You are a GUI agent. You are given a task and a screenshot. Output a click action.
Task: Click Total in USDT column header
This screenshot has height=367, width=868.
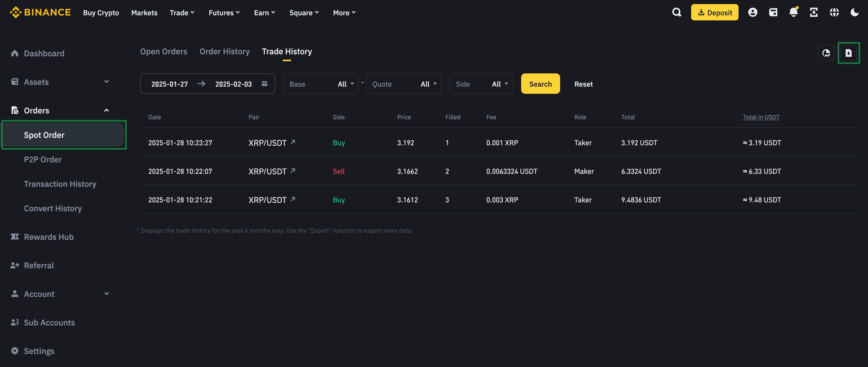point(761,117)
